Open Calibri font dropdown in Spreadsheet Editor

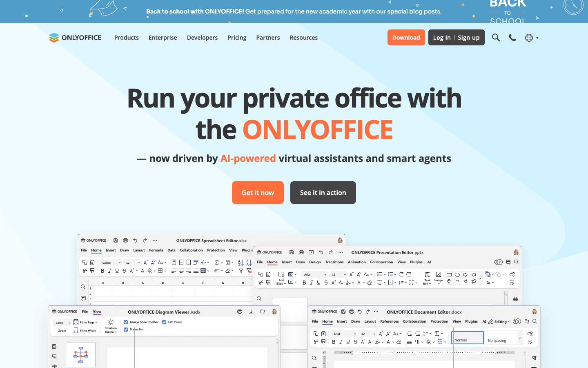(111, 263)
